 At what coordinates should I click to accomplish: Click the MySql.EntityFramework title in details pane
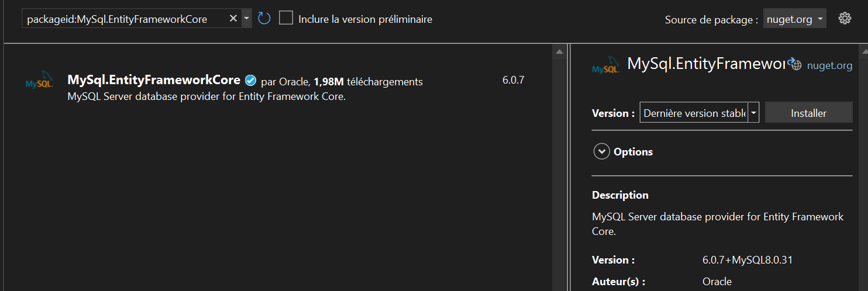pyautogui.click(x=705, y=64)
